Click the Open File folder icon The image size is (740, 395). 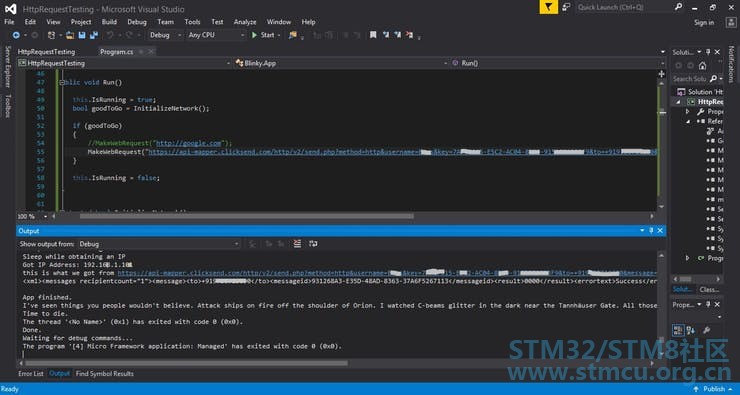tap(70, 35)
